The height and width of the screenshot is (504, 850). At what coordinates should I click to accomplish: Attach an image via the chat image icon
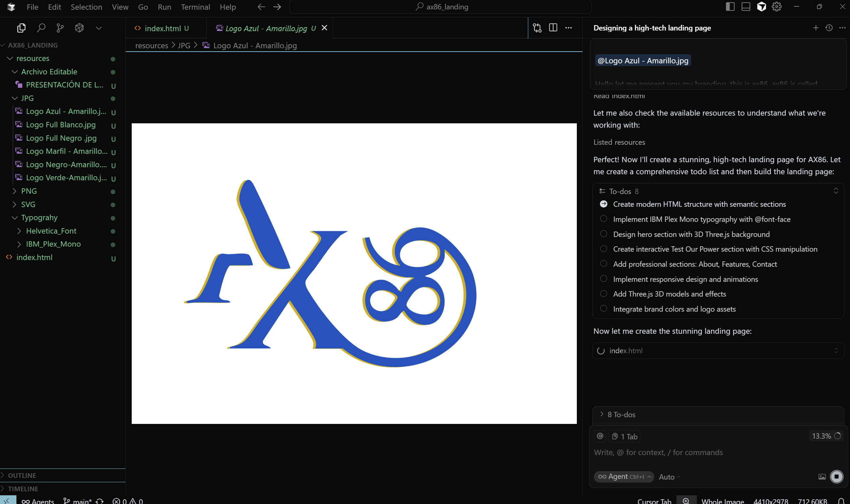pyautogui.click(x=822, y=477)
